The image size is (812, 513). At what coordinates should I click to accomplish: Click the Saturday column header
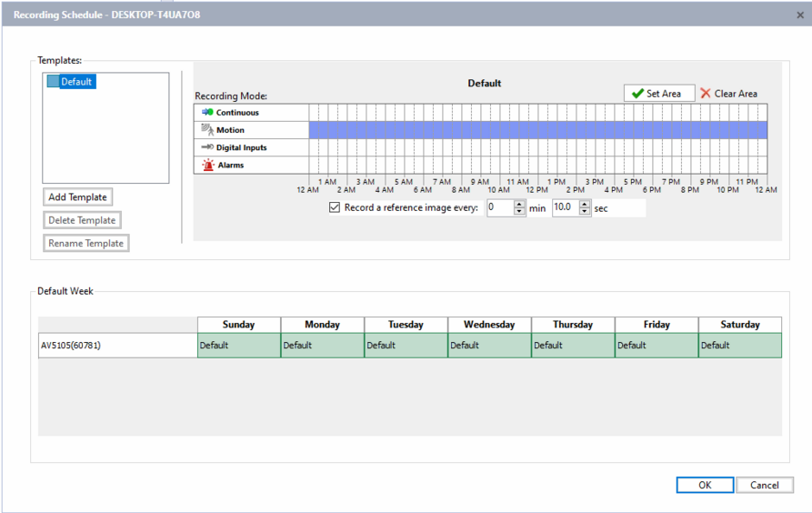[x=740, y=325]
